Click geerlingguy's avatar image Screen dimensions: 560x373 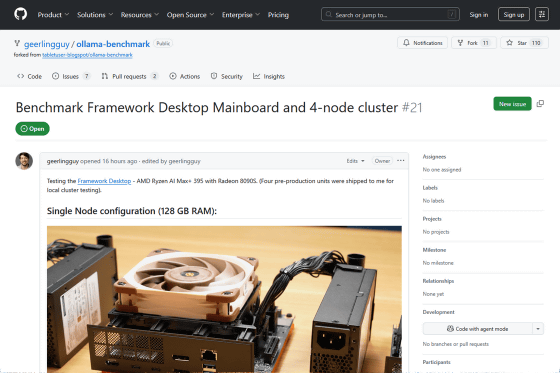24,161
